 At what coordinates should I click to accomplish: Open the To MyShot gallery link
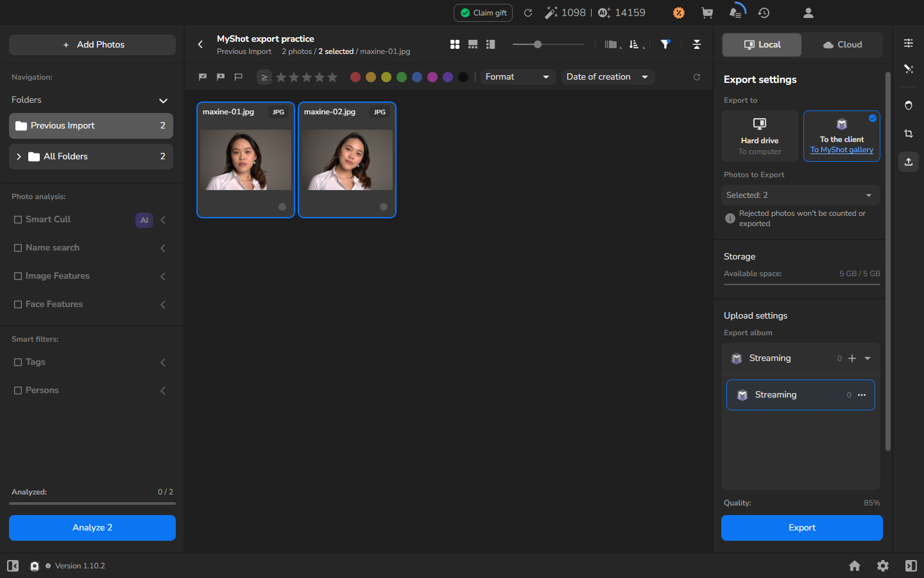point(842,150)
